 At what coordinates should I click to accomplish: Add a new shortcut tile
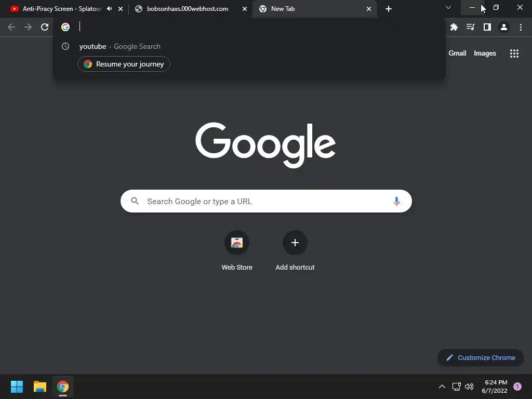tap(295, 250)
